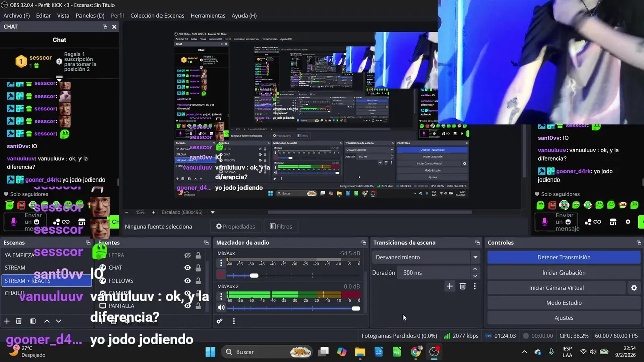Float the Controles dock panel
The height and width of the screenshot is (362, 644).
click(x=639, y=243)
